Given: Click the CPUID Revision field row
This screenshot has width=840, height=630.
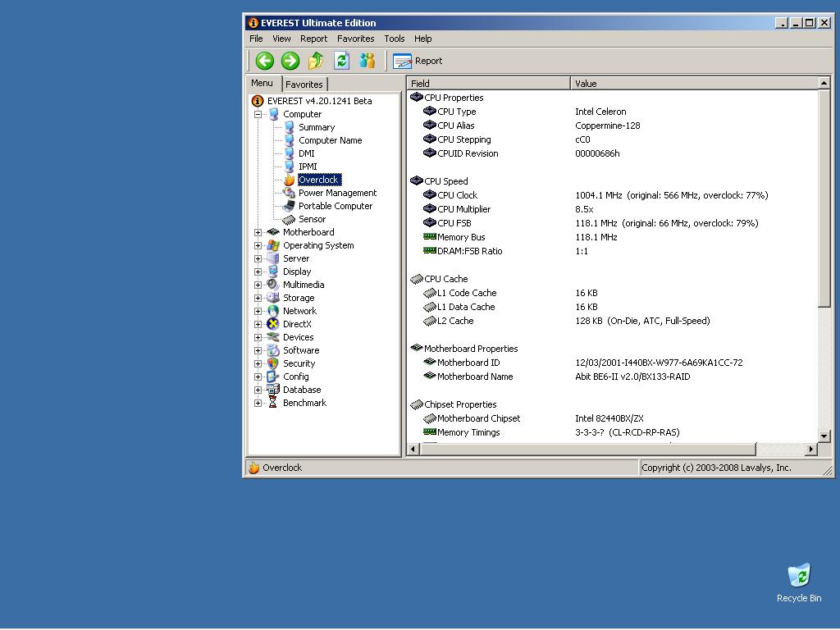Looking at the screenshot, I should (612, 153).
